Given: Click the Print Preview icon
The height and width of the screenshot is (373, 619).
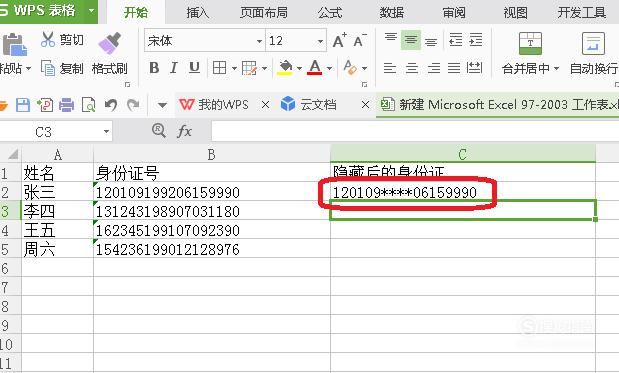Looking at the screenshot, I should (x=88, y=105).
